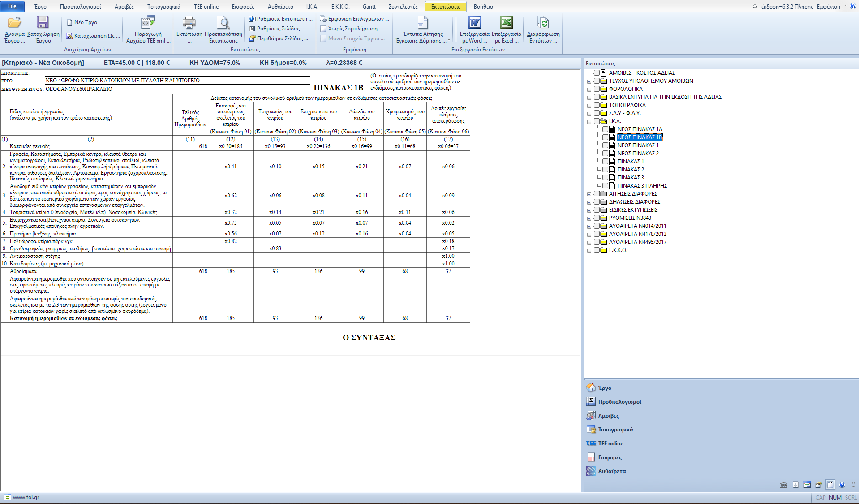Click the Edit with Excel icon
Screen dimensions: 859x504
tap(506, 23)
